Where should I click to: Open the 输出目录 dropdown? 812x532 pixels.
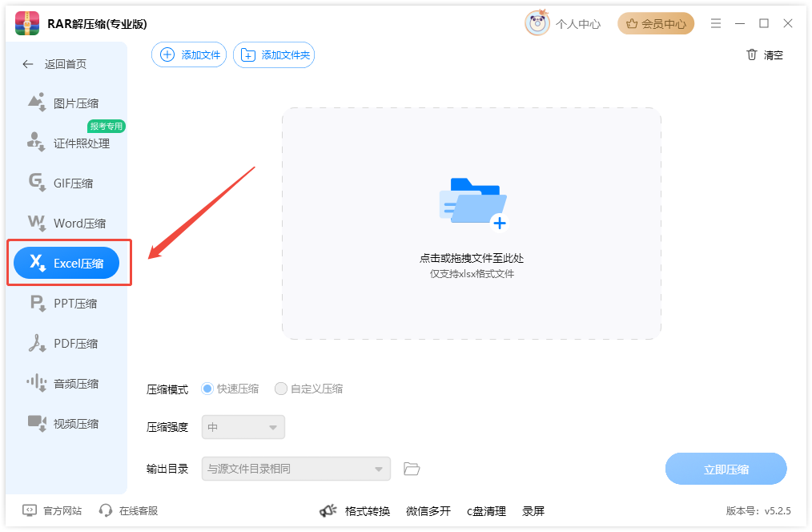click(295, 469)
